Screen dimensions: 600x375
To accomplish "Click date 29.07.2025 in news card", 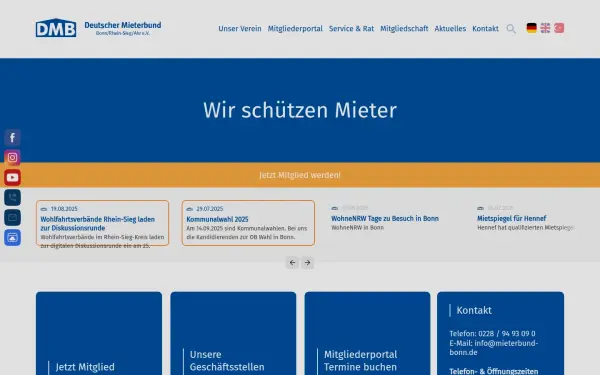I will pos(210,209).
